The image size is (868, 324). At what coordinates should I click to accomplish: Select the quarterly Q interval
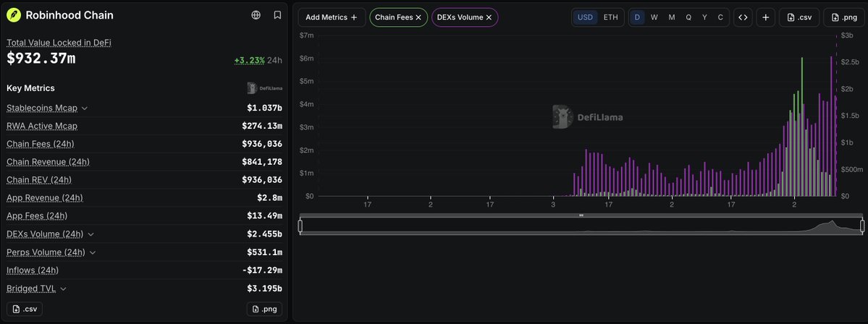coord(688,17)
